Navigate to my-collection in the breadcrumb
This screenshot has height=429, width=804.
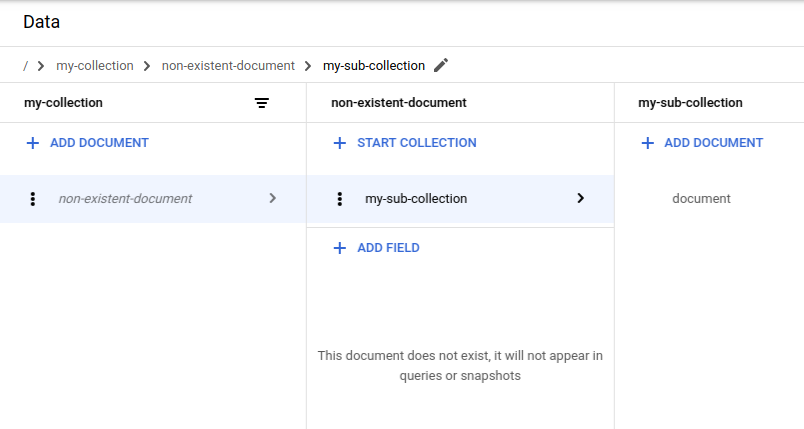click(x=95, y=66)
